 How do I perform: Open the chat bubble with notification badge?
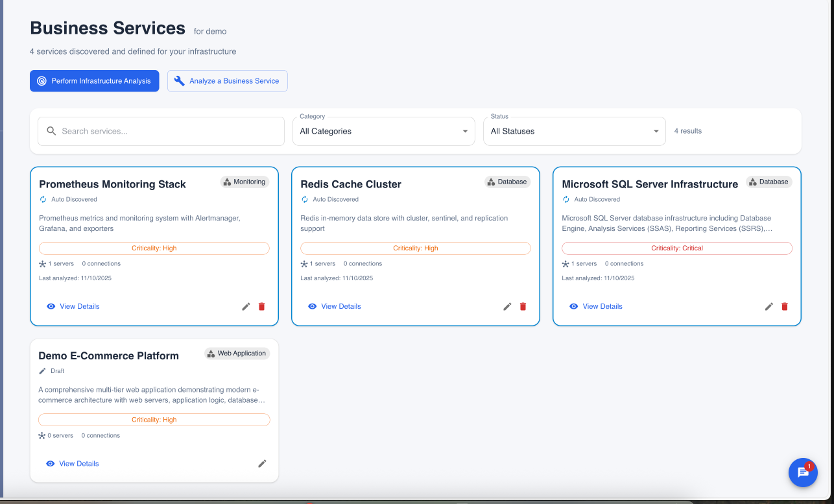tap(803, 472)
